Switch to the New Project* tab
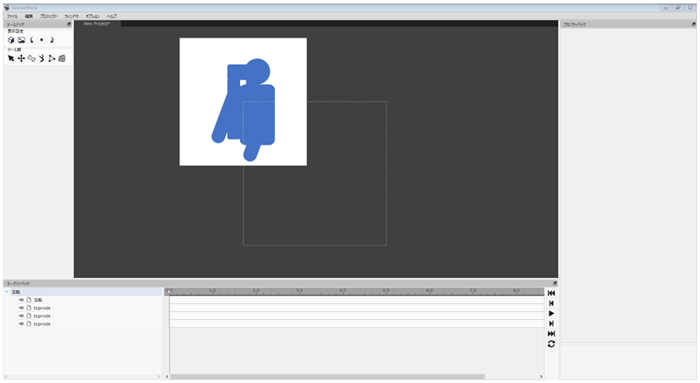This screenshot has height=383, width=700. 97,24
